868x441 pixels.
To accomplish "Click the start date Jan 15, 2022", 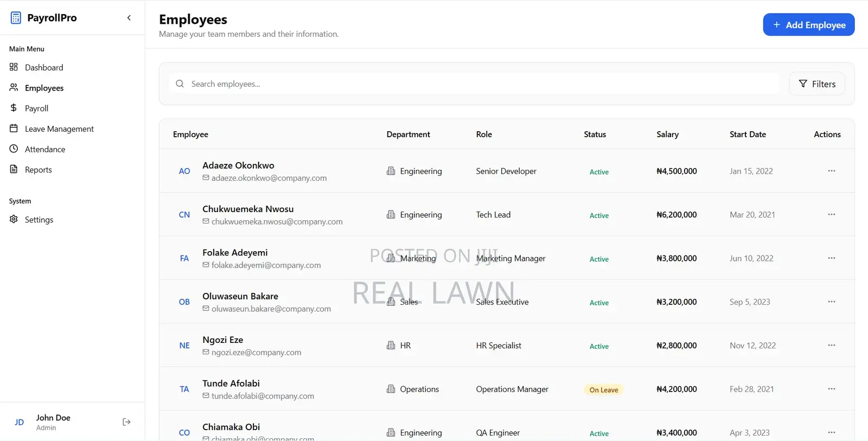I will [x=751, y=171].
